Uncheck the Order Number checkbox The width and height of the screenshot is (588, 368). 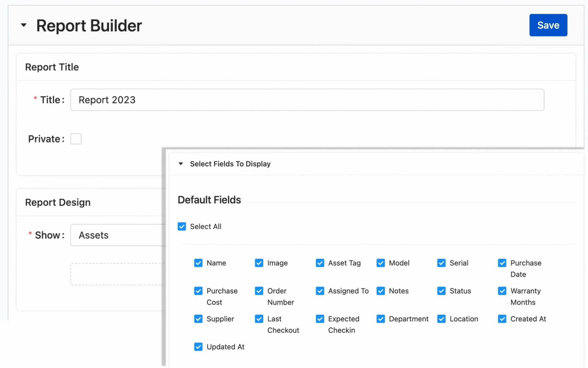click(259, 291)
